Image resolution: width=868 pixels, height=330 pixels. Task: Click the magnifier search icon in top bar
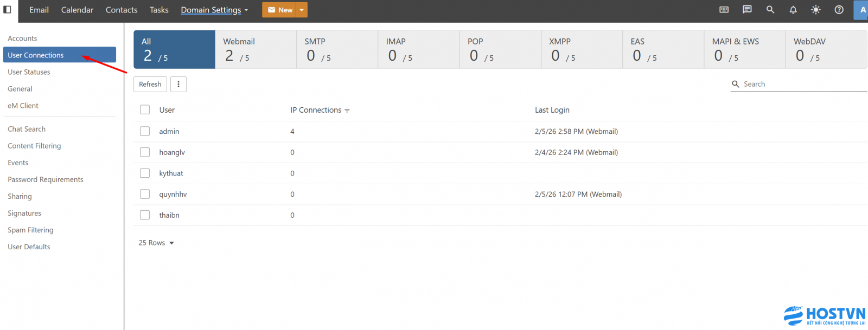tap(770, 10)
